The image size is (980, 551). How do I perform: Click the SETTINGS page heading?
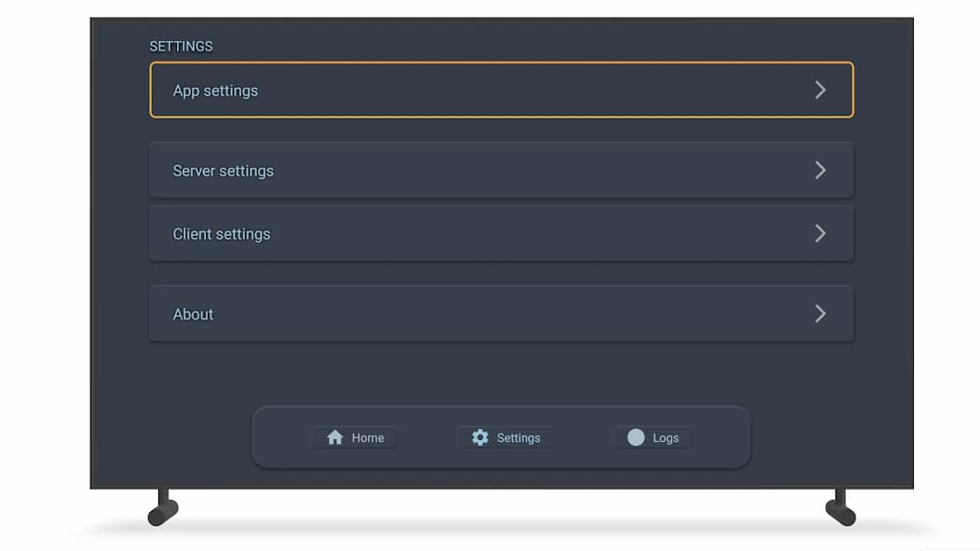(x=181, y=46)
